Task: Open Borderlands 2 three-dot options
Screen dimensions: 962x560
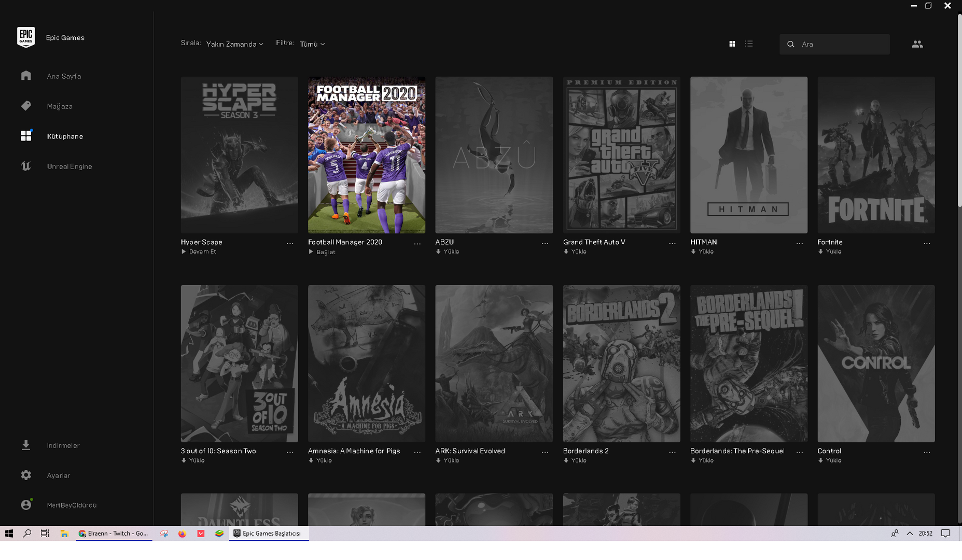Action: [x=673, y=452]
